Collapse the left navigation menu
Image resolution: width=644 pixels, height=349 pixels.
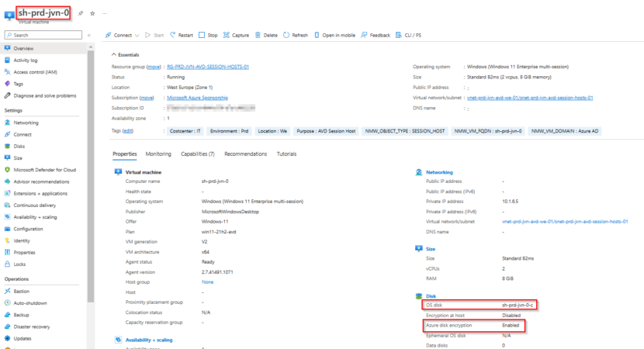click(89, 35)
